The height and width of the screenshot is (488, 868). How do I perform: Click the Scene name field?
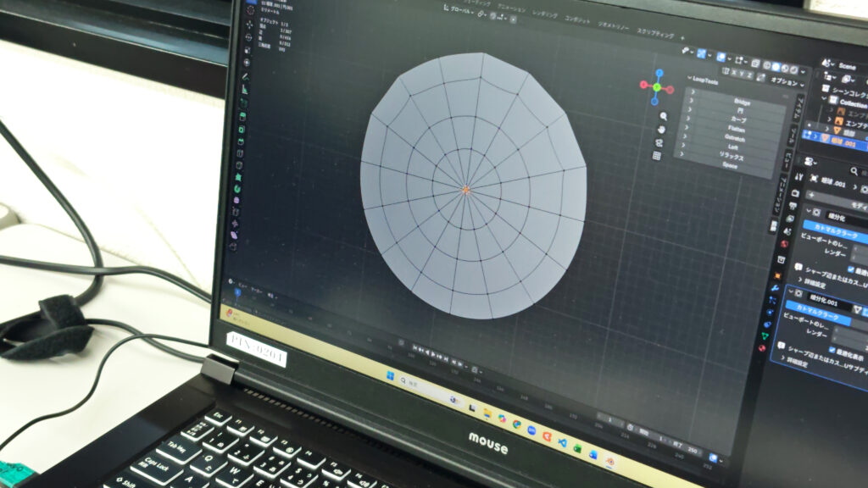tap(847, 67)
